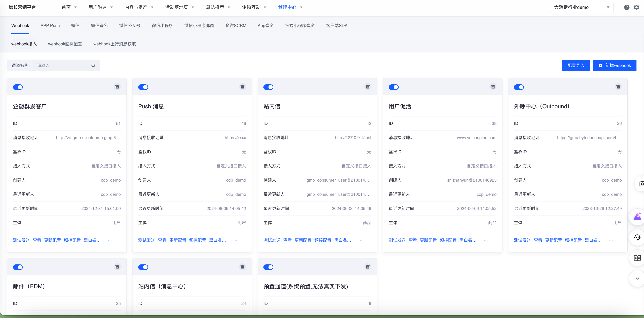Screen dimensions: 644x318
Task: Open the help question-mark icon
Action: 627,7
